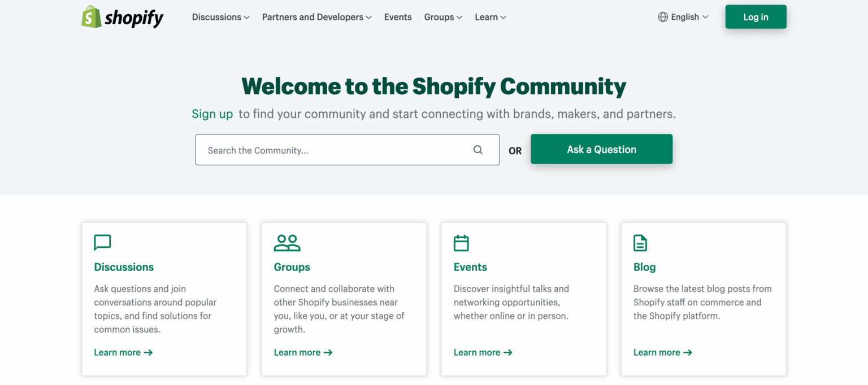868x385 pixels.
Task: Click Learn more under Events
Action: [483, 352]
